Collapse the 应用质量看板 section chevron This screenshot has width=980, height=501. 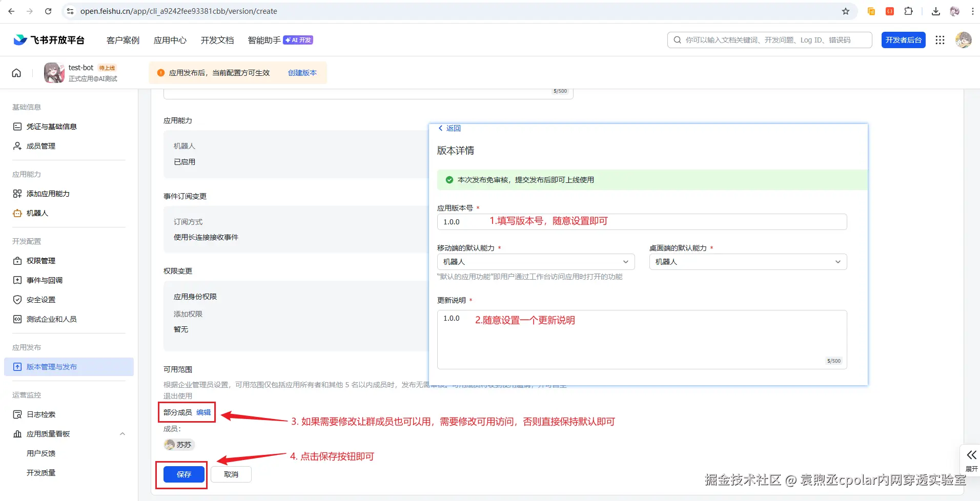click(122, 434)
